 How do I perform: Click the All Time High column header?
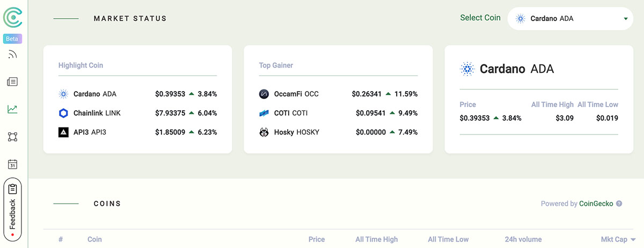pyautogui.click(x=377, y=239)
